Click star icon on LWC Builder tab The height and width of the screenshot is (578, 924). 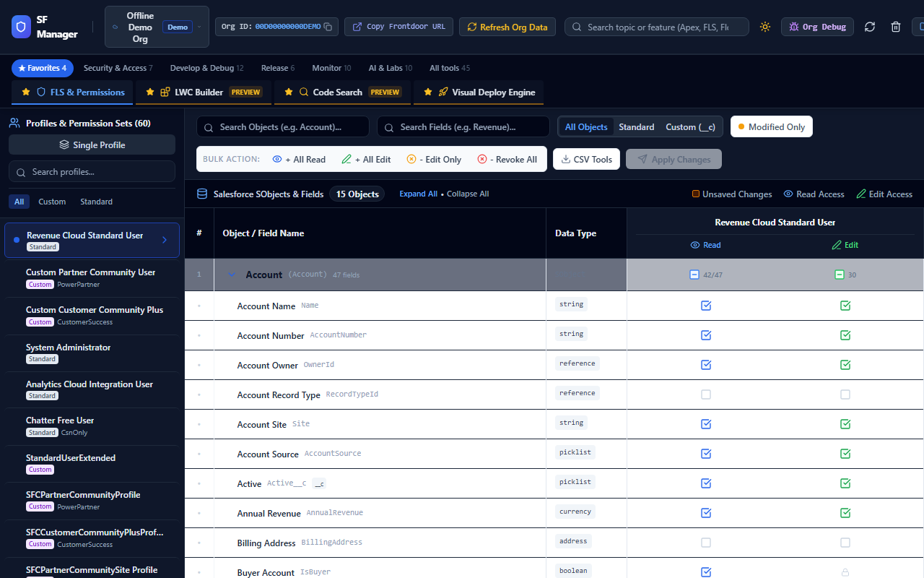click(x=150, y=92)
